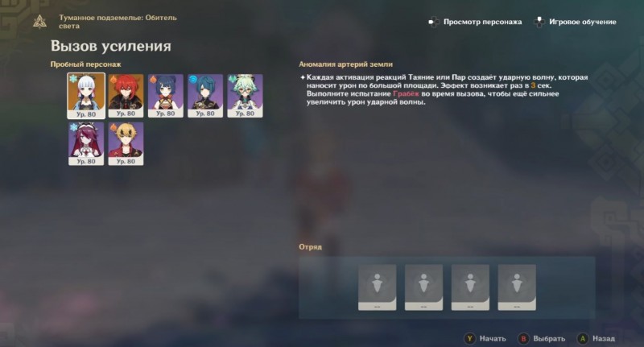
Task: Click the first empty party slot
Action: (377, 287)
